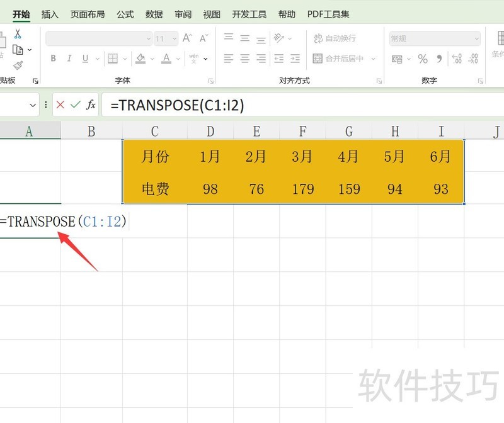
Task: Toggle bold formatting
Action: coord(53,59)
